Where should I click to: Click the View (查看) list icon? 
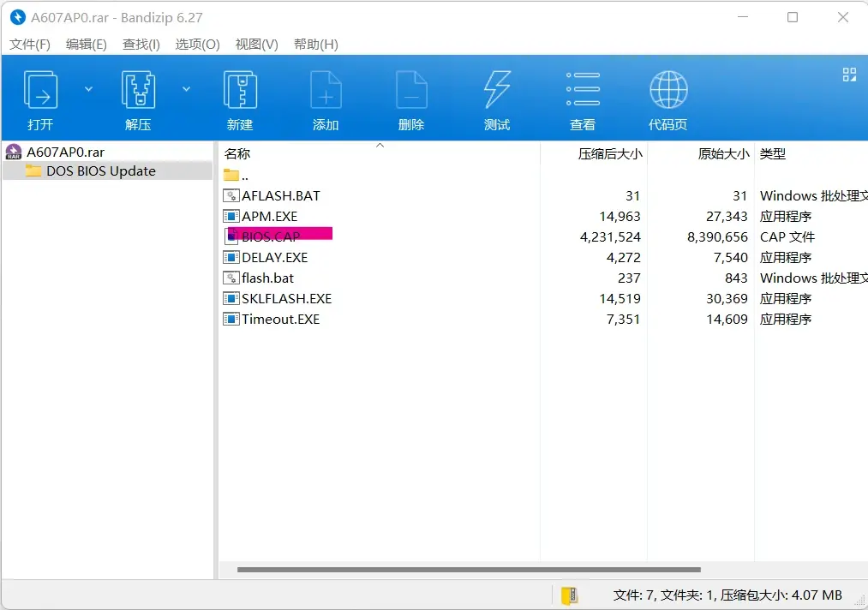[x=583, y=88]
